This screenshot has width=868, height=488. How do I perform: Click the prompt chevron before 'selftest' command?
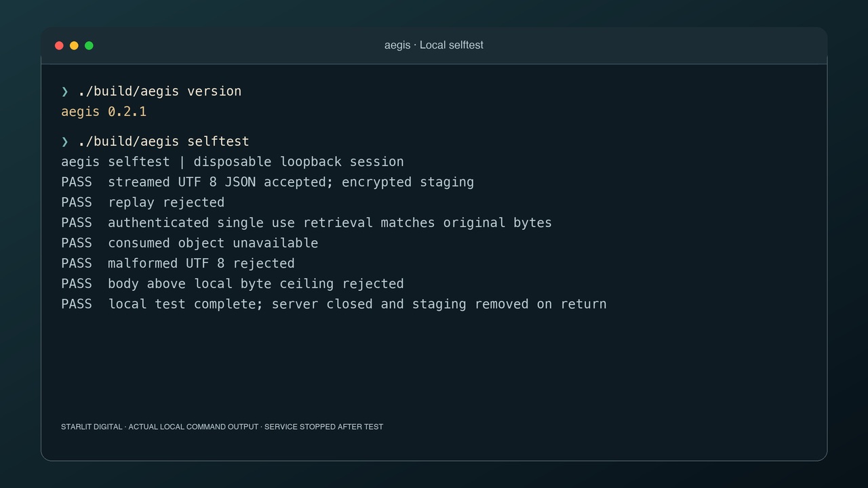(65, 142)
